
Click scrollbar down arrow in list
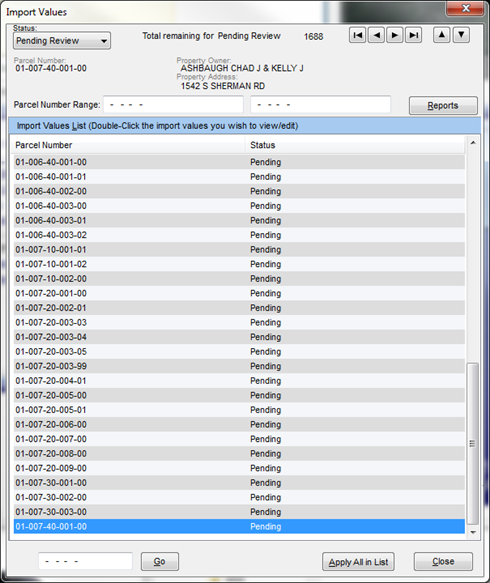(473, 532)
